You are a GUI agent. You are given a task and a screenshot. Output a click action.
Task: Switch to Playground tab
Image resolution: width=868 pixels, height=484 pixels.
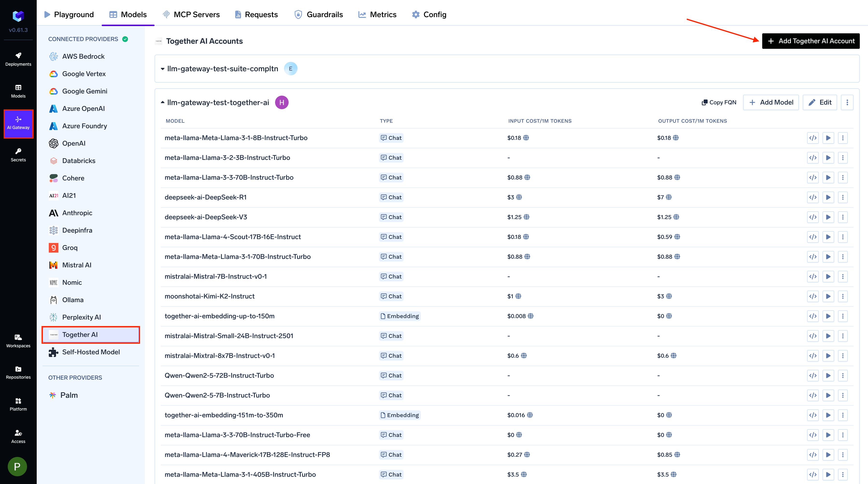coord(69,14)
